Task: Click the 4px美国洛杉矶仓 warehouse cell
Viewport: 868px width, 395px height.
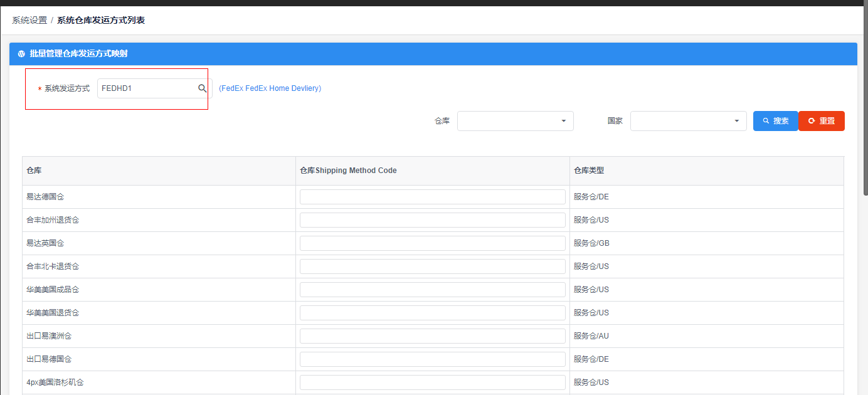Action: [159, 382]
